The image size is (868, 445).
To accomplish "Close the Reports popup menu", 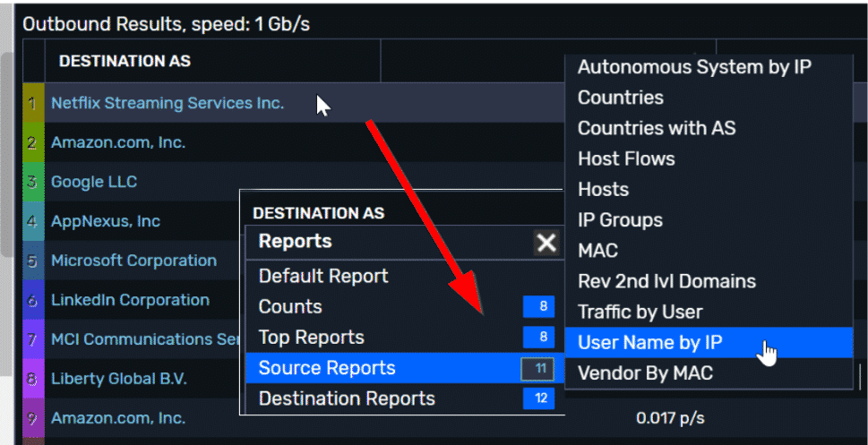I will tap(546, 243).
